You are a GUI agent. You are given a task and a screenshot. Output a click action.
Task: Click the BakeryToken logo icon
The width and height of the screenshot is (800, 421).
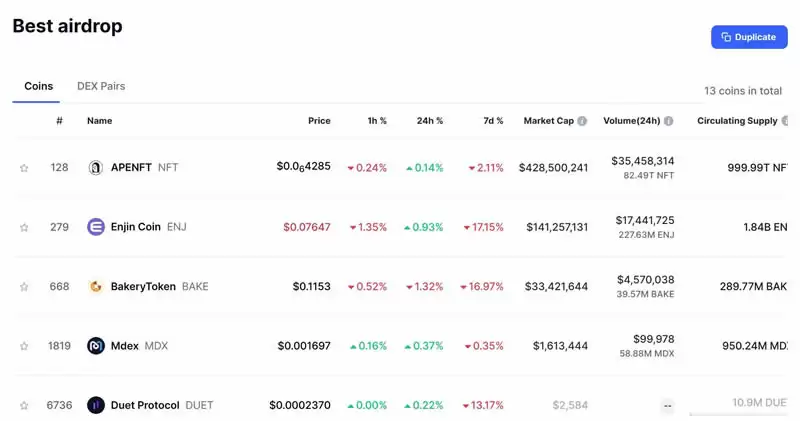96,287
